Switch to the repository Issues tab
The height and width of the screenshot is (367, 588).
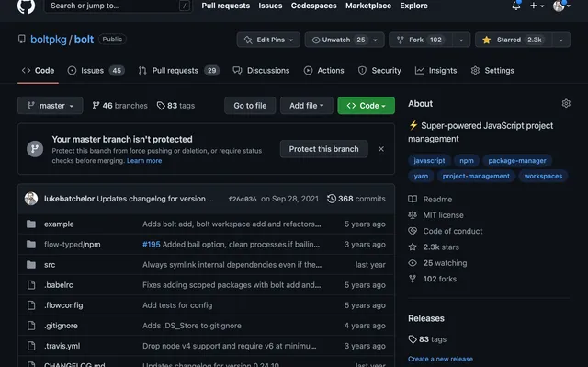click(96, 71)
